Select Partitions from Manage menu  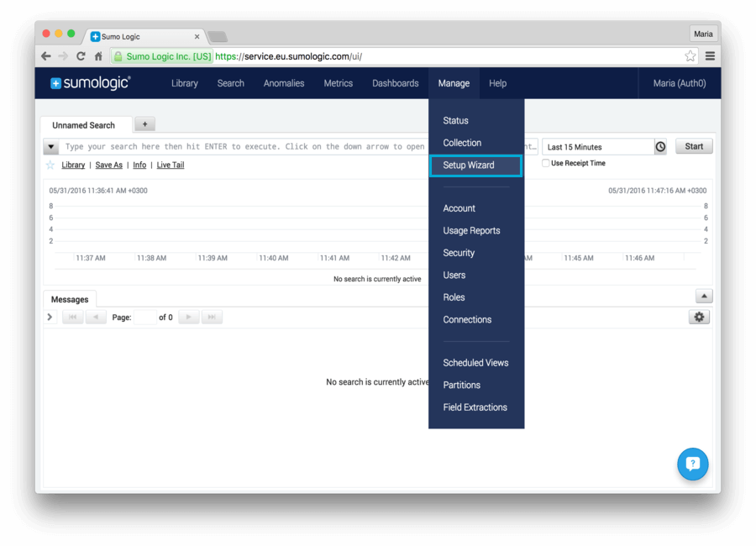(461, 385)
